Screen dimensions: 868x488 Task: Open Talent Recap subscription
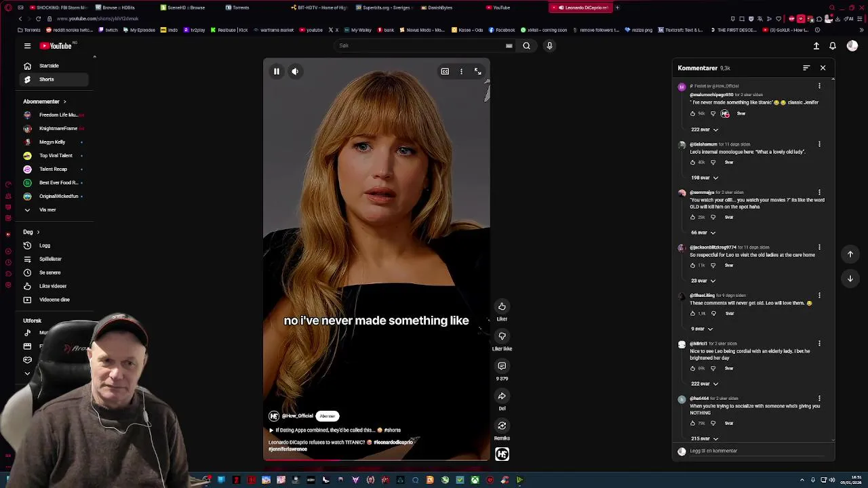(x=54, y=169)
